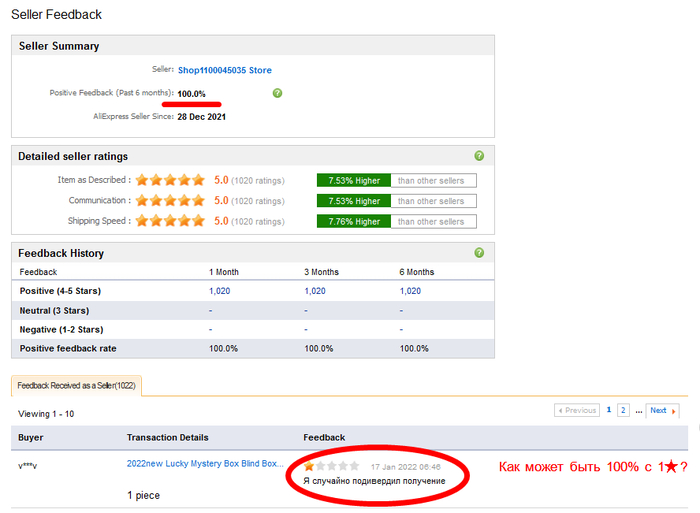
Task: Open the 2022new Lucky Mystery Box product link
Action: pyautogui.click(x=205, y=463)
